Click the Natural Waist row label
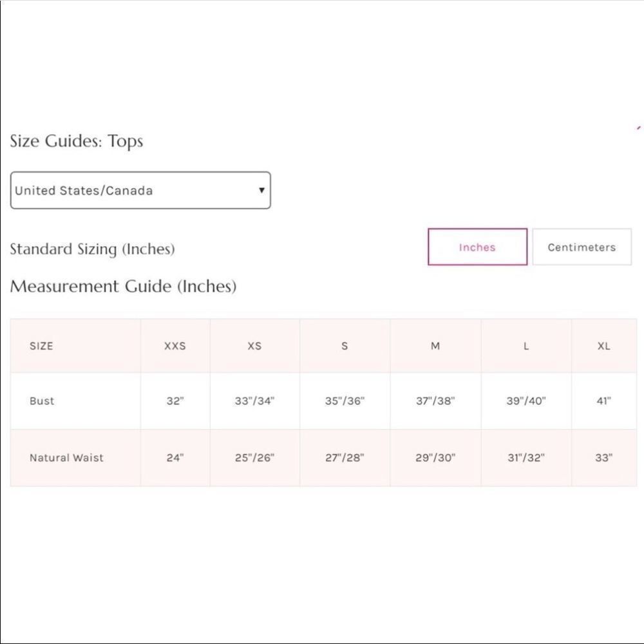This screenshot has width=644, height=644. [x=66, y=457]
